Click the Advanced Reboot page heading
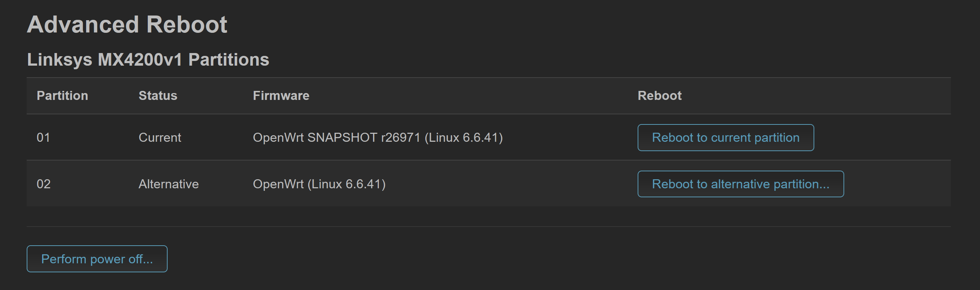This screenshot has height=290, width=980. 127,25
